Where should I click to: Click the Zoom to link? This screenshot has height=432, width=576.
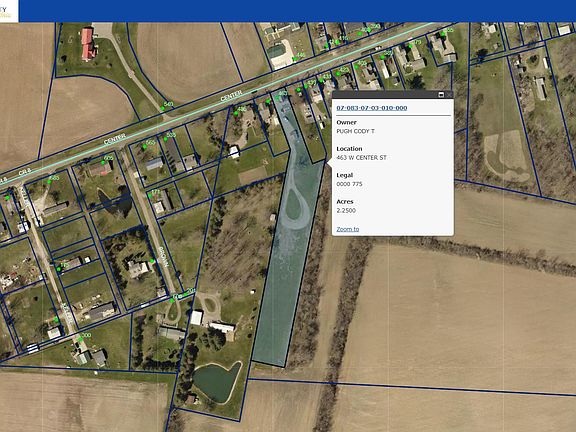coord(348,229)
